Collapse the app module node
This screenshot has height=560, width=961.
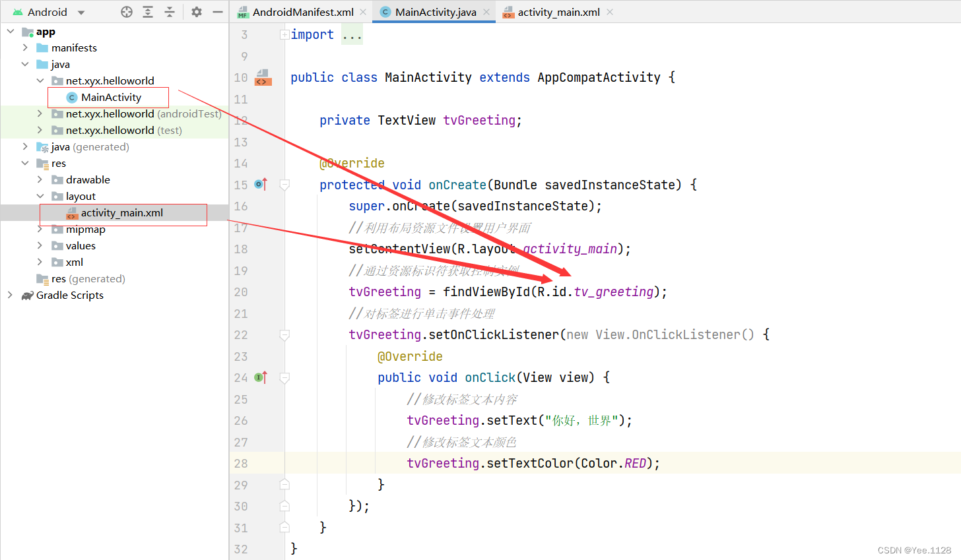pos(11,31)
